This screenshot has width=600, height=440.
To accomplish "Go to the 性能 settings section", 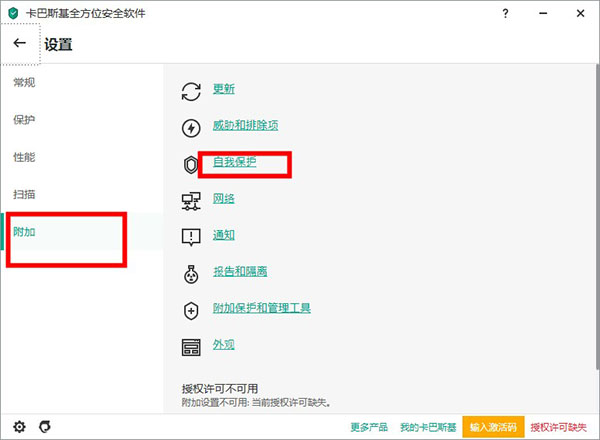I will tap(24, 158).
